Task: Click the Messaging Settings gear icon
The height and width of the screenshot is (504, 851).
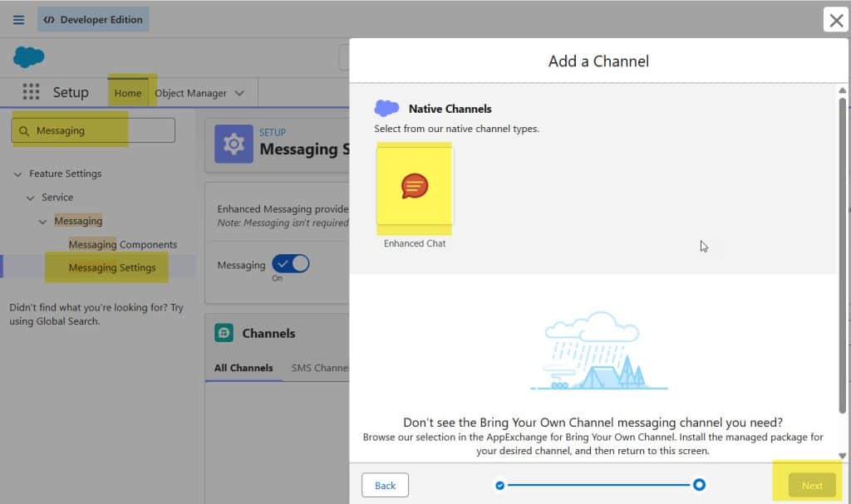Action: click(x=234, y=144)
